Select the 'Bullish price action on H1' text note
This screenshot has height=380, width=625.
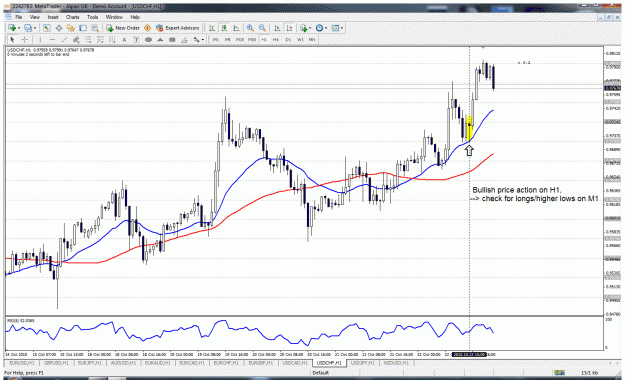[517, 190]
